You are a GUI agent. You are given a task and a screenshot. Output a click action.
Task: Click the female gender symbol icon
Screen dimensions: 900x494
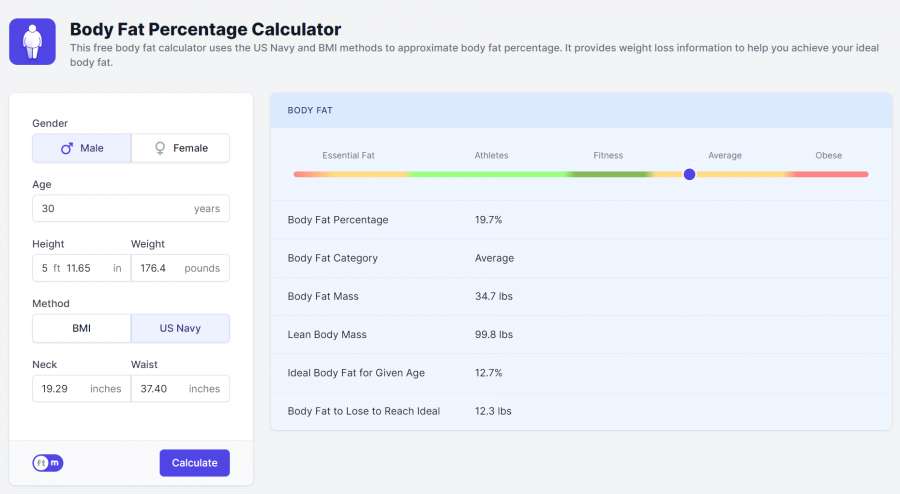159,148
